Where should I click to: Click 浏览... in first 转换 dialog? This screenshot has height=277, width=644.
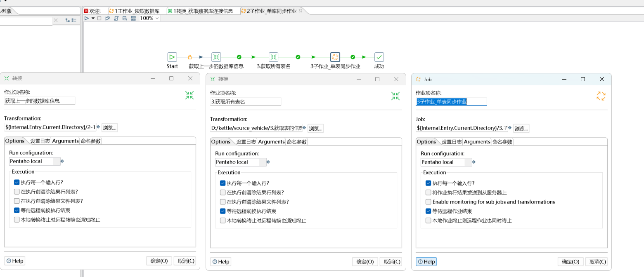[x=110, y=127]
